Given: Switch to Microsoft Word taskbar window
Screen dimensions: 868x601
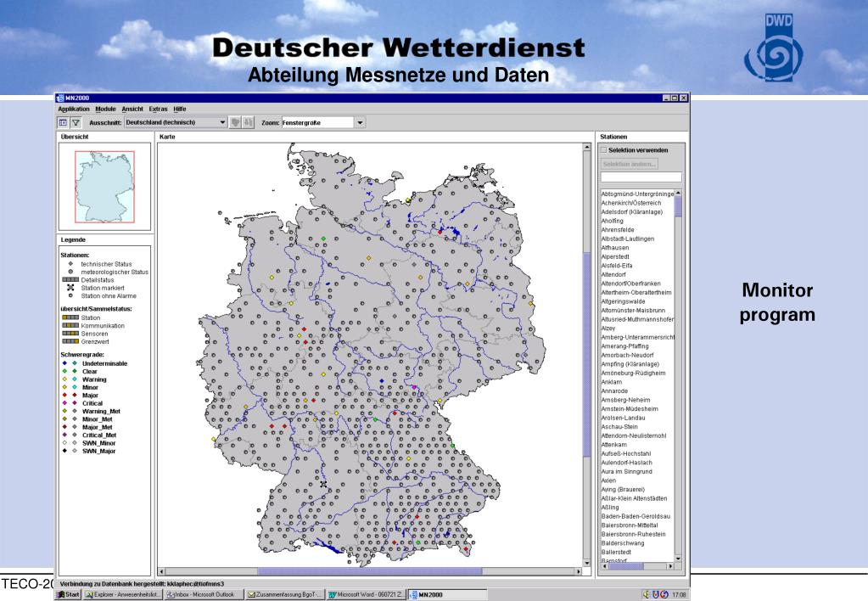Looking at the screenshot, I should tap(366, 594).
